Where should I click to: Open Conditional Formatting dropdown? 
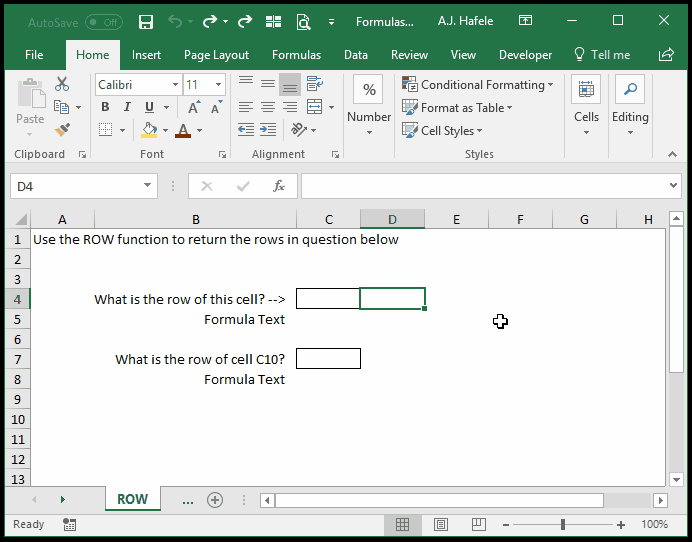(478, 84)
